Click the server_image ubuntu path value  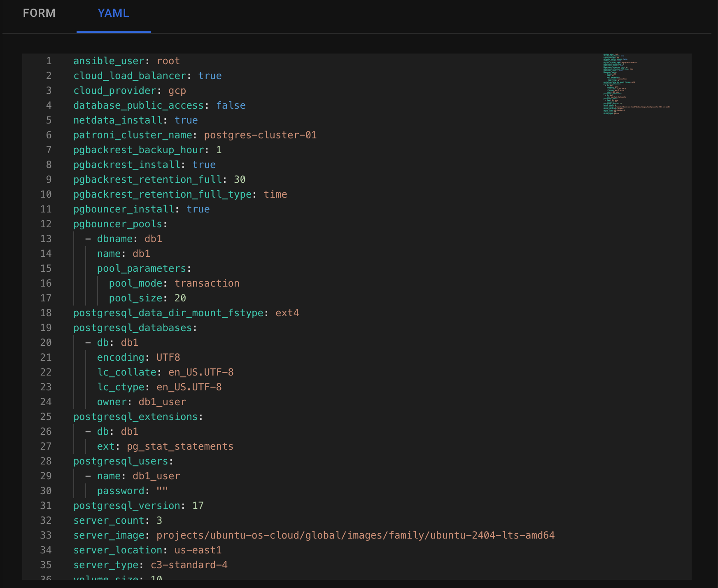click(x=355, y=535)
